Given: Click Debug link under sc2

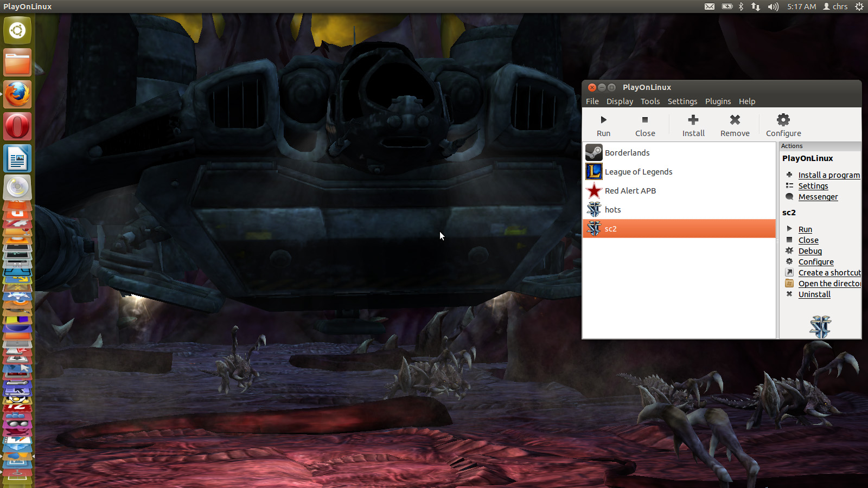Looking at the screenshot, I should (x=810, y=251).
